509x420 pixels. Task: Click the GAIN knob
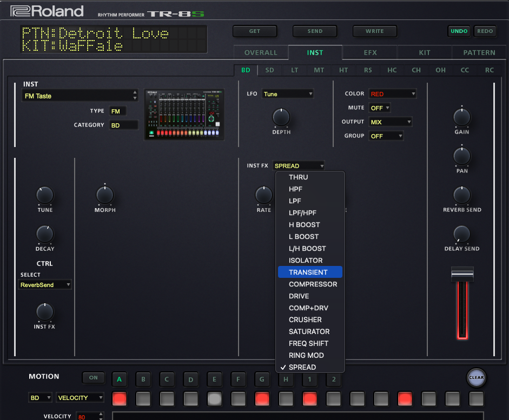[461, 117]
